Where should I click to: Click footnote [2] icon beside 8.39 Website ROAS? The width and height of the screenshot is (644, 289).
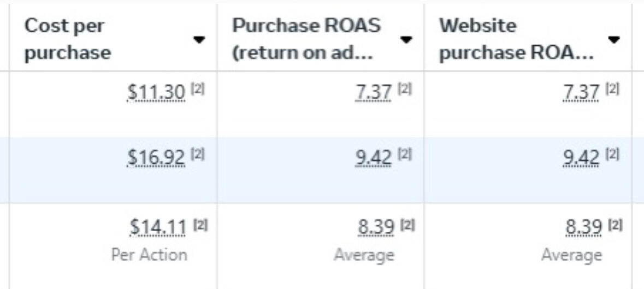[615, 225]
